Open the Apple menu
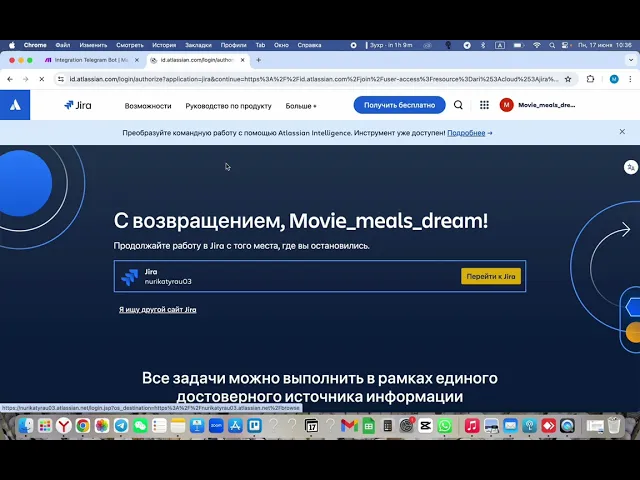 coord(12,45)
